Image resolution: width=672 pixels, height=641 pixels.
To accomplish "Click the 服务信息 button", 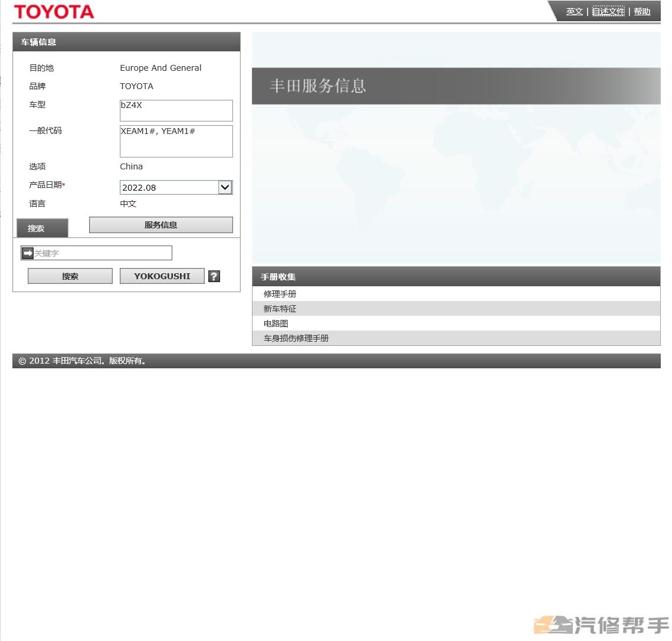I will (160, 225).
